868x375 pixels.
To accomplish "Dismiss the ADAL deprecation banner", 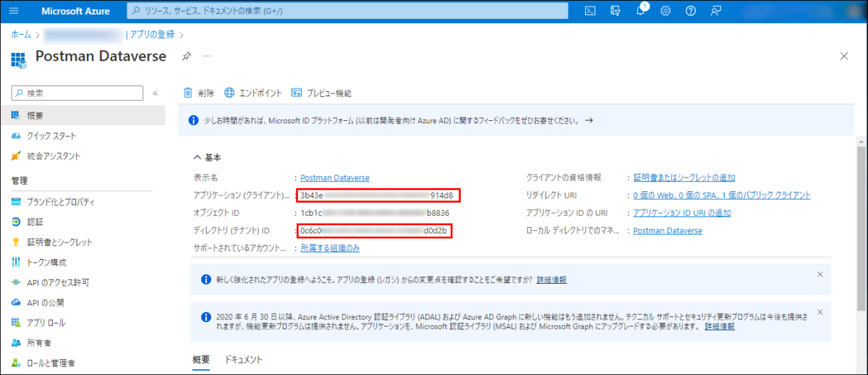I will [x=820, y=312].
